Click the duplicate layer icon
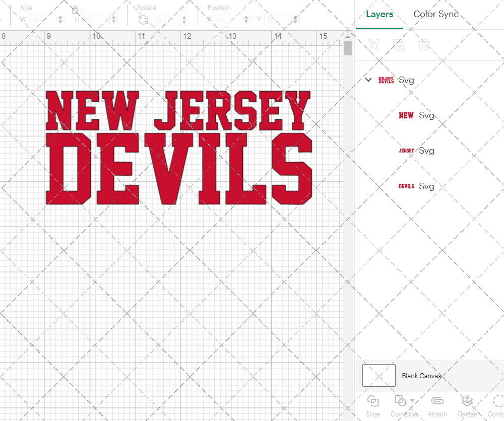Viewport: 504px width, 421px height. 399,45
